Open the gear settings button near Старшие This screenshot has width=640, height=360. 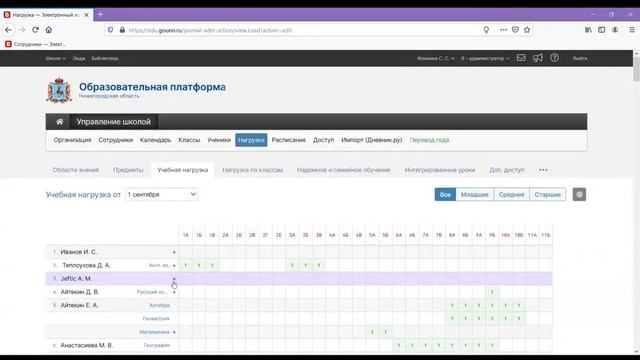point(579,194)
